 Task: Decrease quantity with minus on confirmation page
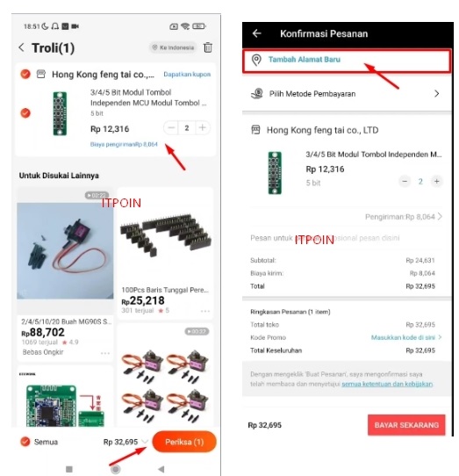click(405, 182)
